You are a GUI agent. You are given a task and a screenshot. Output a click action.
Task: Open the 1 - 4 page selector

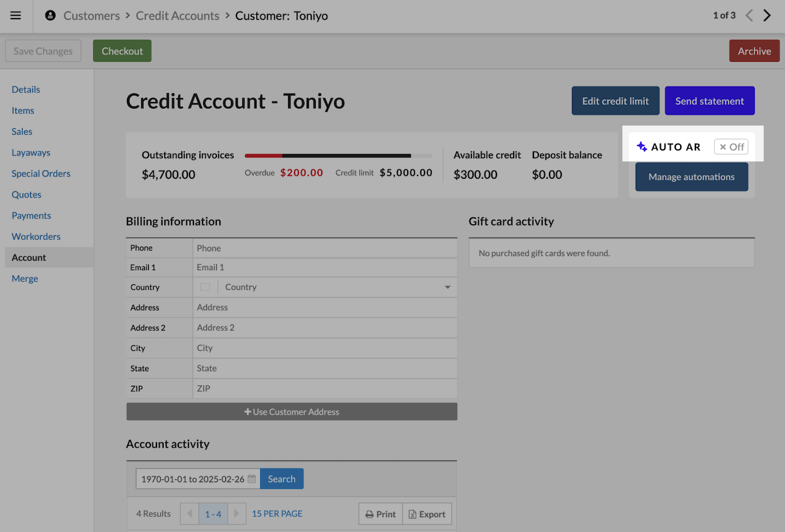213,514
